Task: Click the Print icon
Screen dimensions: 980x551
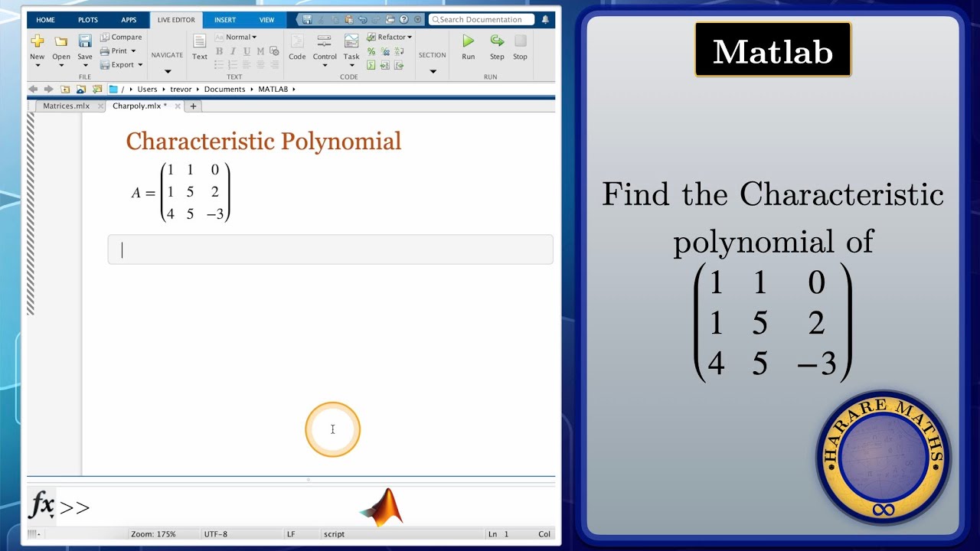Action: [x=105, y=51]
